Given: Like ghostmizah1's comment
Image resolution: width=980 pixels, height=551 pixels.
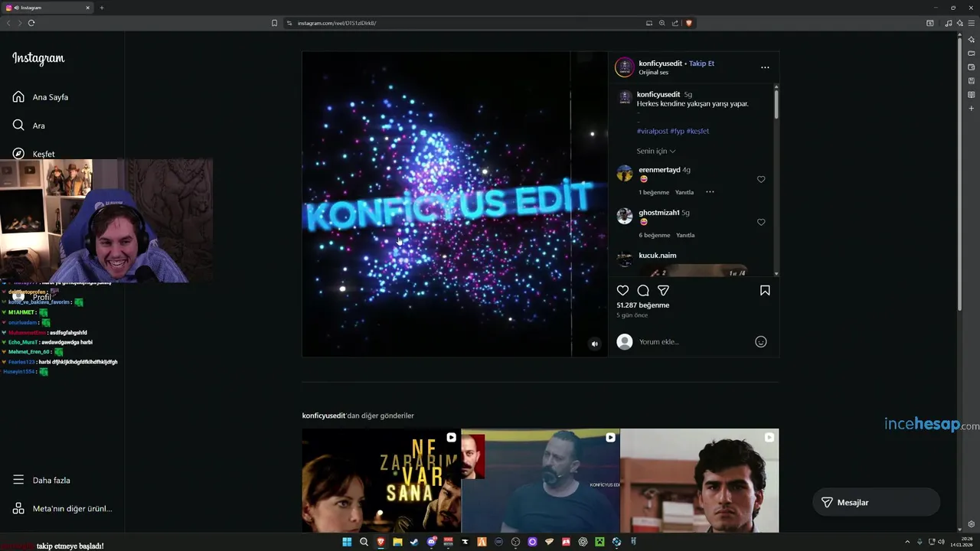Looking at the screenshot, I should [761, 222].
